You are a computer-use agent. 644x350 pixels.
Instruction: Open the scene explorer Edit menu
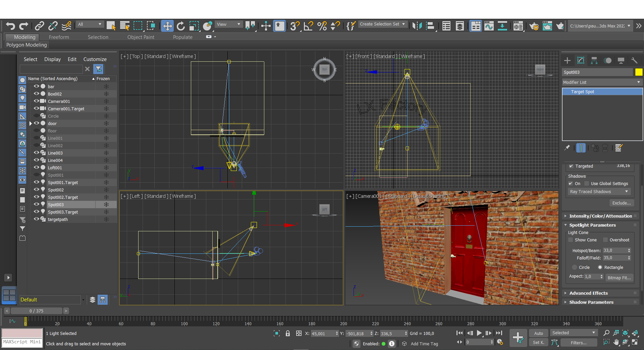click(x=72, y=59)
